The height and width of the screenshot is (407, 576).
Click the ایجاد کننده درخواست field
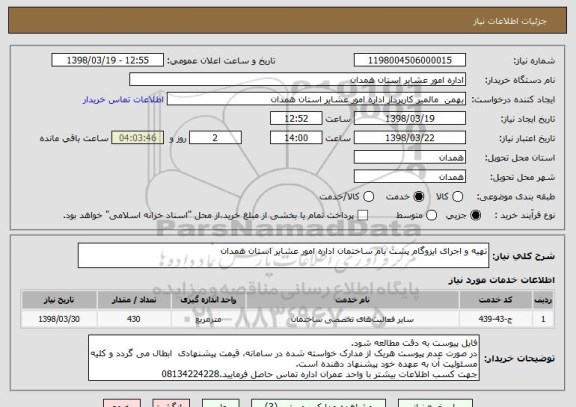point(316,99)
